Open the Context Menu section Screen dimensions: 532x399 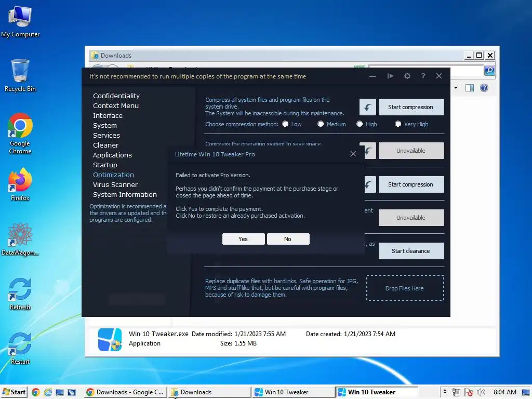click(x=116, y=105)
